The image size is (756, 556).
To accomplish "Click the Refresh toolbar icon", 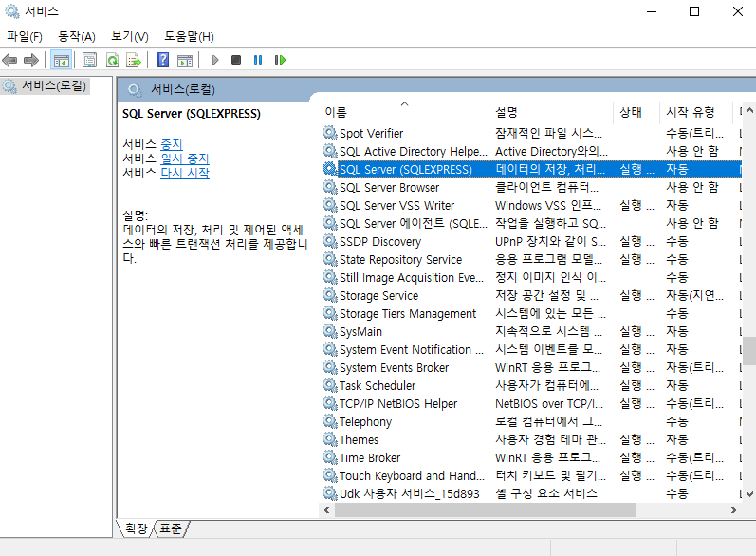I will tap(112, 61).
